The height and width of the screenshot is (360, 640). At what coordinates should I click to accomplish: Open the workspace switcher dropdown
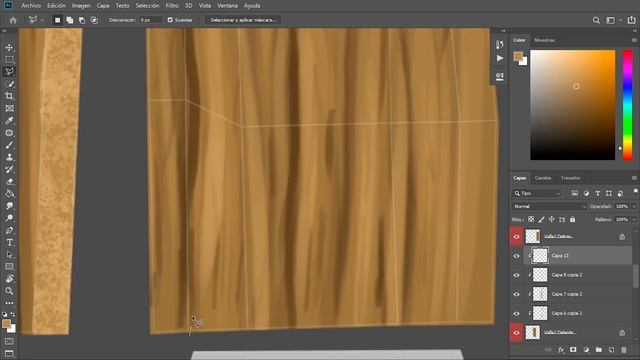point(621,20)
